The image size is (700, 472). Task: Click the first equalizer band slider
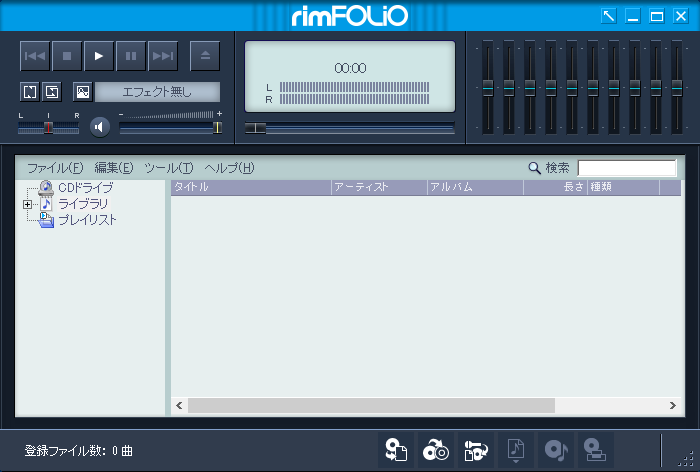(488, 87)
